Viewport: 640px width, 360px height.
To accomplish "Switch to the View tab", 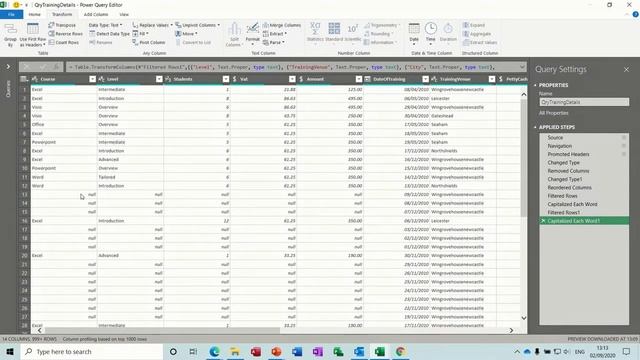I will pyautogui.click(x=124, y=14).
